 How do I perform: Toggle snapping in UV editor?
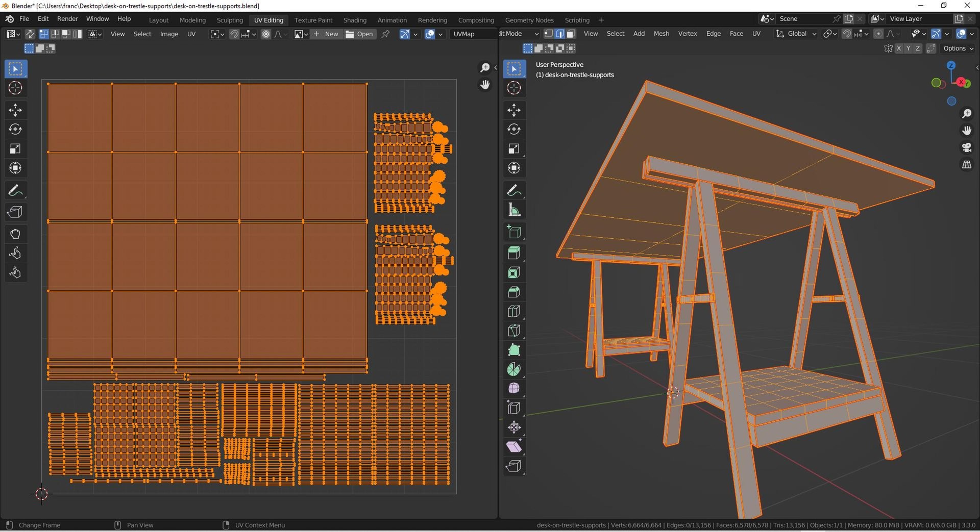point(234,34)
